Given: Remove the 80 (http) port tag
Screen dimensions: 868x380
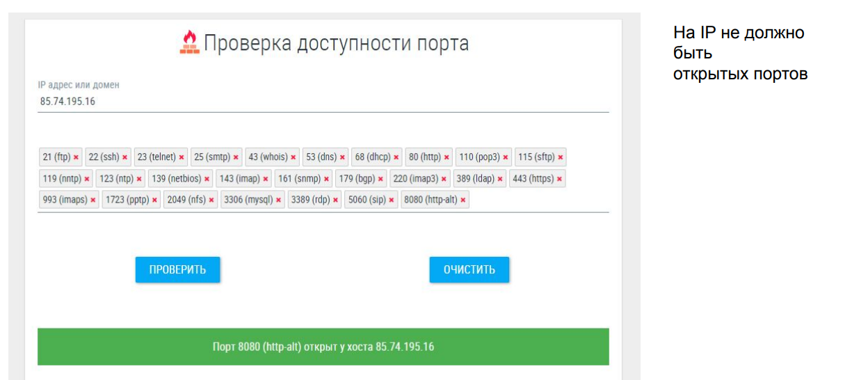Looking at the screenshot, I should [x=447, y=157].
